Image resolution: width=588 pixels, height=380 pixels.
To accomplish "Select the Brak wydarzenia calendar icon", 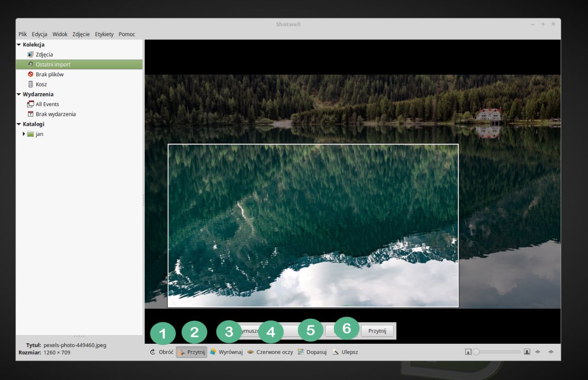I will pyautogui.click(x=31, y=114).
